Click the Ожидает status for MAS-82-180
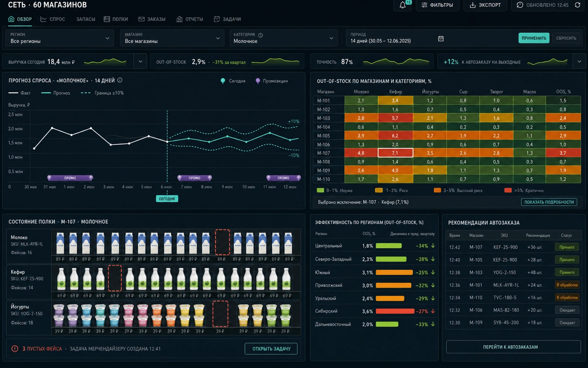This screenshot has height=368, width=588. point(567,310)
